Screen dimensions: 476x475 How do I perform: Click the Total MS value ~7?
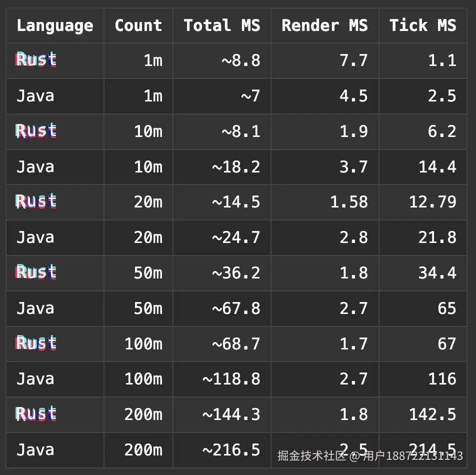click(x=251, y=96)
